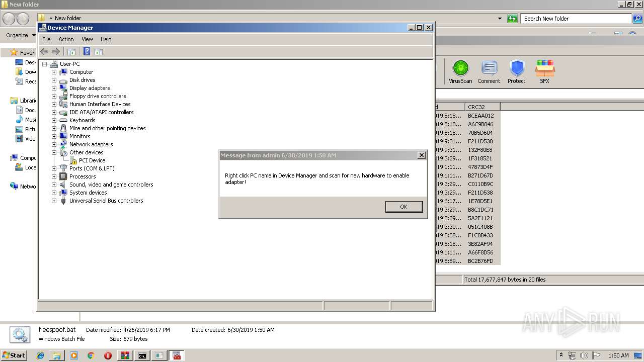Click the green refresh button beside address bar
Image resolution: width=644 pixels, height=362 pixels.
click(x=512, y=19)
